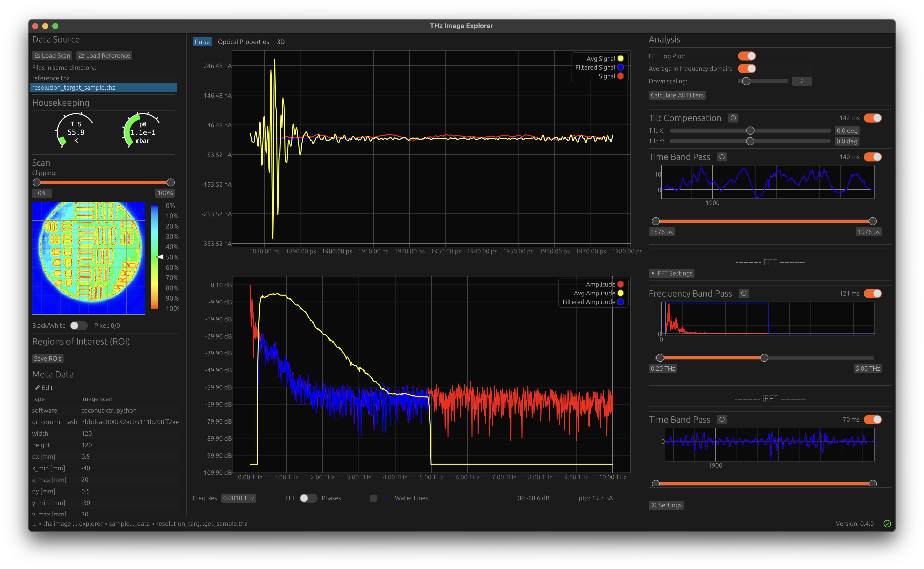Click Edit under Meta Data

tap(44, 388)
